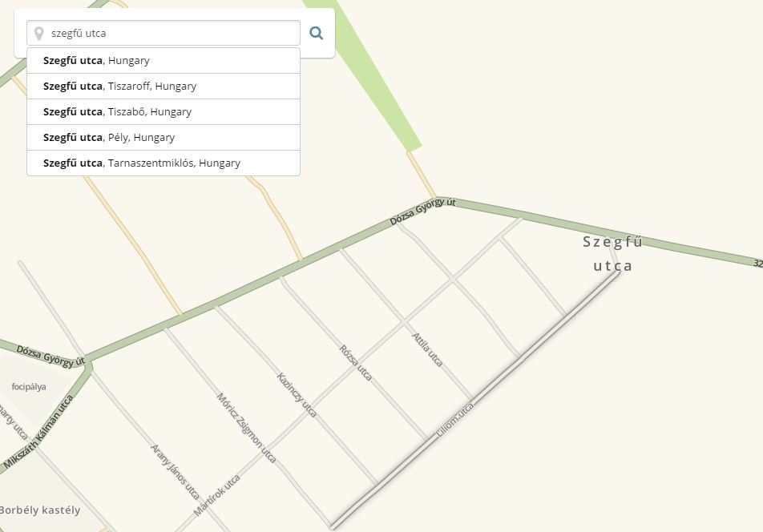Image resolution: width=763 pixels, height=532 pixels.
Task: Pick the Szegfű utca, Tiszabő suggestion
Action: click(163, 112)
